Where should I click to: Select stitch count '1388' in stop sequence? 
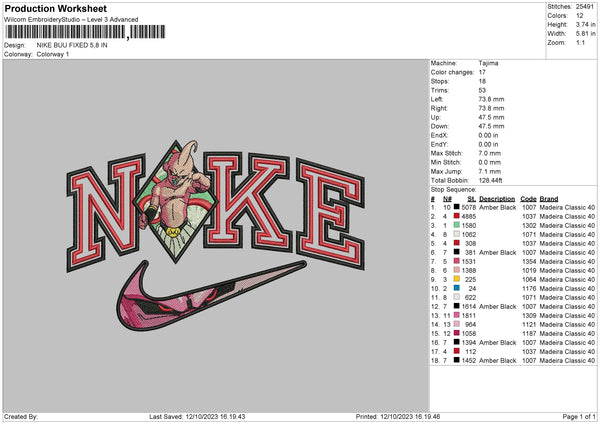(469, 270)
